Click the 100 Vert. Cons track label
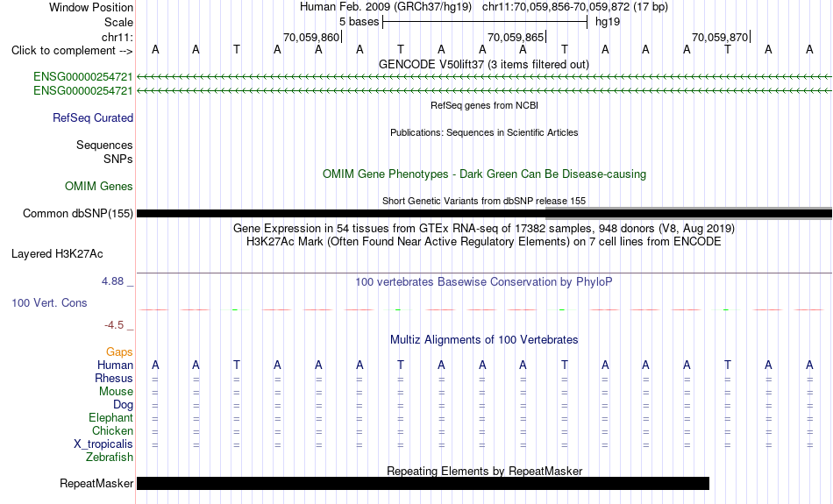The height and width of the screenshot is (504, 833). tap(49, 302)
